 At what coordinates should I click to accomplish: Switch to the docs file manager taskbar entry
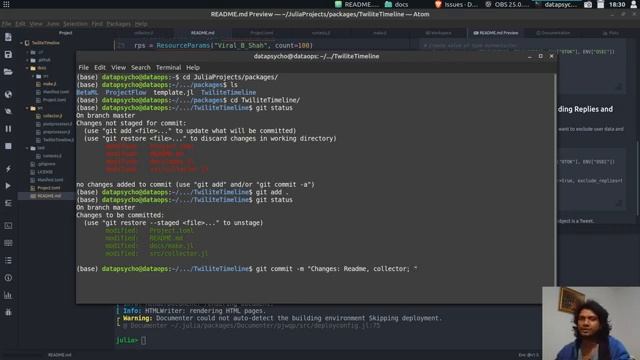pyautogui.click(x=396, y=4)
